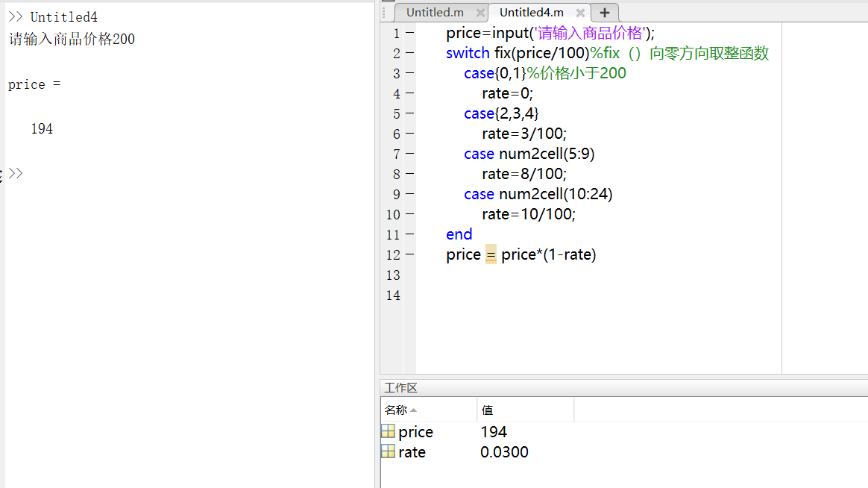Click the price variable grid icon
This screenshot has height=488, width=868.
pos(388,431)
